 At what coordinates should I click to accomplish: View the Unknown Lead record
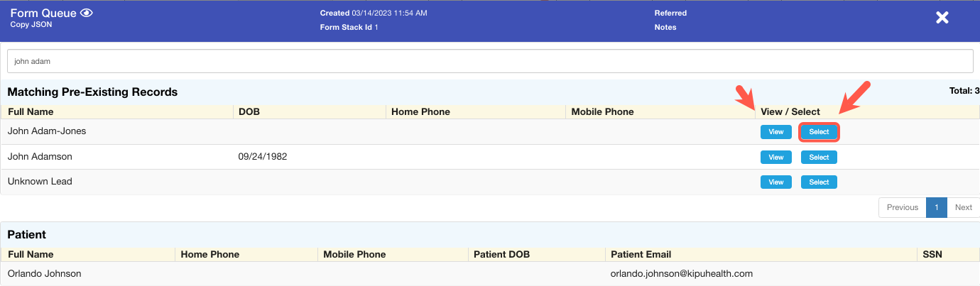point(775,182)
